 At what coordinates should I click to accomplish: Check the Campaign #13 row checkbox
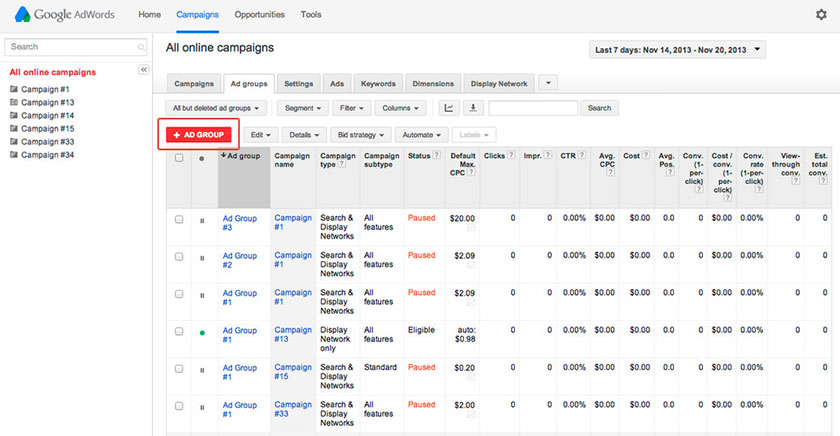pyautogui.click(x=179, y=331)
